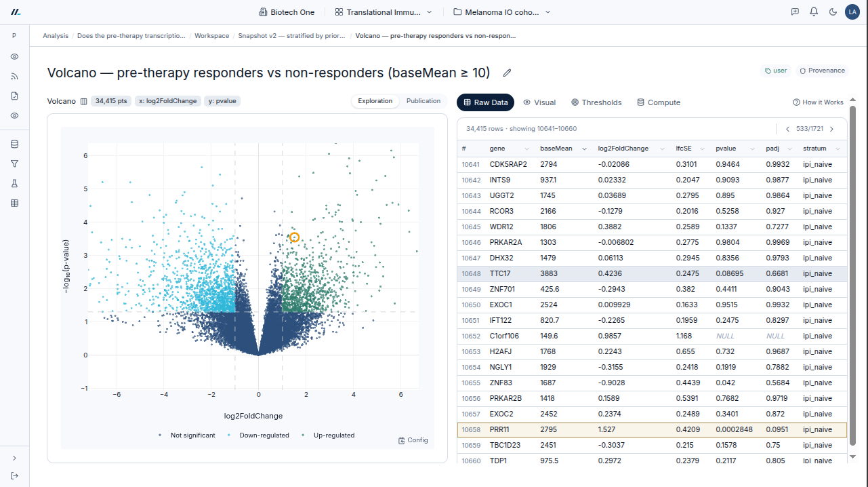The height and width of the screenshot is (487, 868).
Task: Switch to the Thresholds tab
Action: 596,102
